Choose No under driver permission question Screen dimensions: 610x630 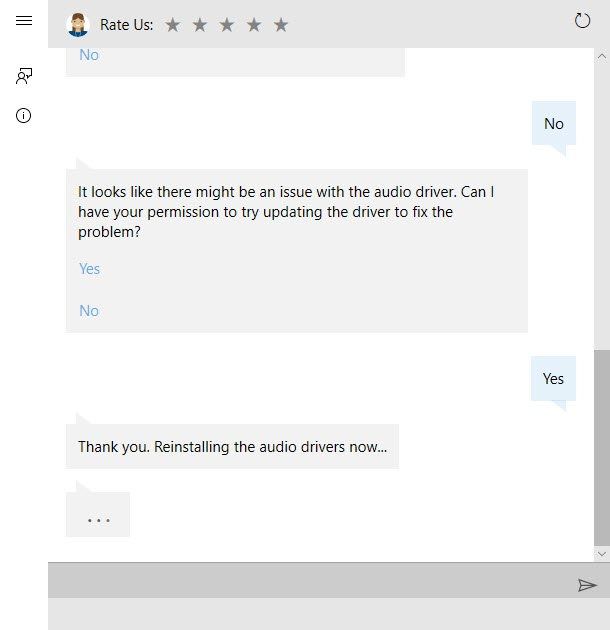[x=89, y=311]
